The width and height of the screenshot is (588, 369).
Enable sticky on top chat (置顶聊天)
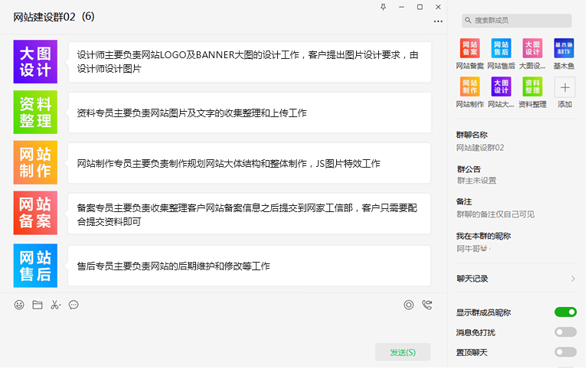coord(565,352)
